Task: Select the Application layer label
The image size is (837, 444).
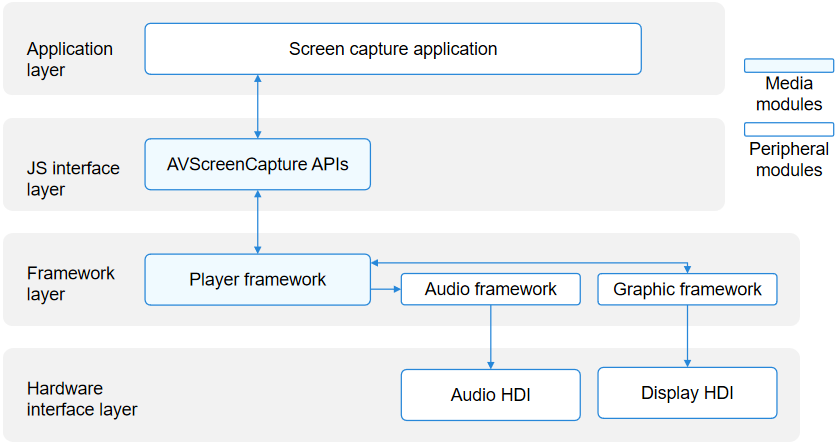Action: [69, 59]
